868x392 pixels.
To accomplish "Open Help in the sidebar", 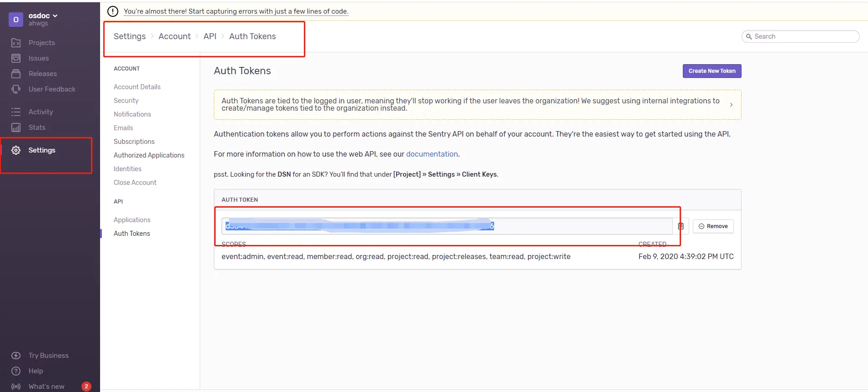I will [x=36, y=371].
